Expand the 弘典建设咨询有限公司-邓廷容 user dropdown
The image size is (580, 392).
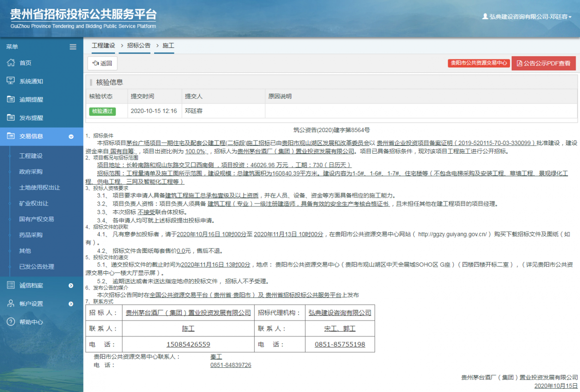point(527,16)
